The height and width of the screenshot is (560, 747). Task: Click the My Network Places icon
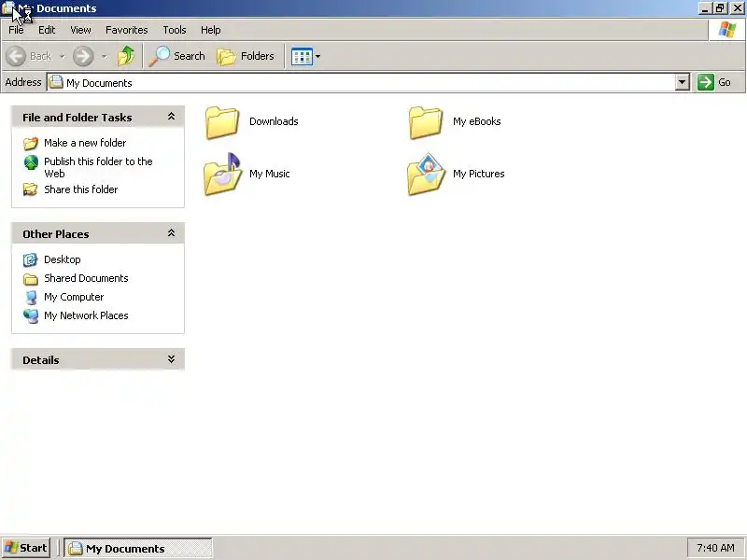pos(31,315)
